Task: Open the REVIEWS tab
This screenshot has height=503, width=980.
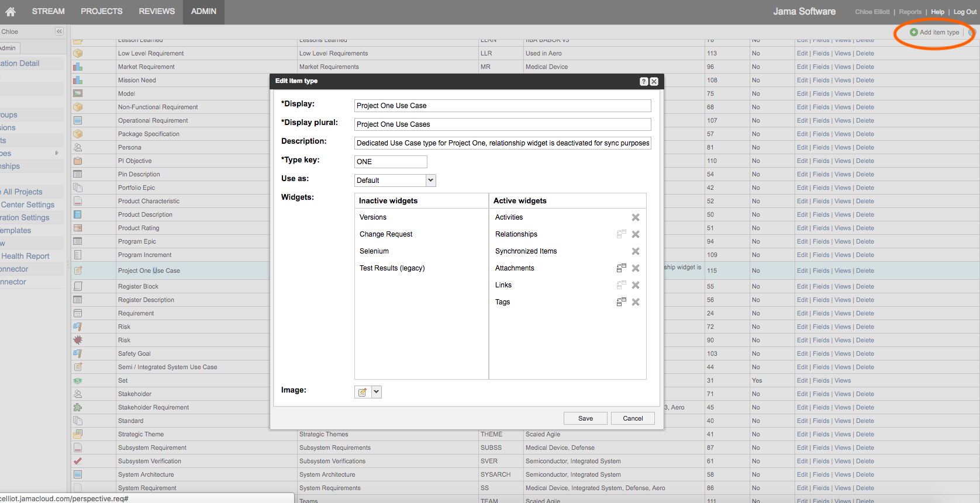Action: point(157,12)
